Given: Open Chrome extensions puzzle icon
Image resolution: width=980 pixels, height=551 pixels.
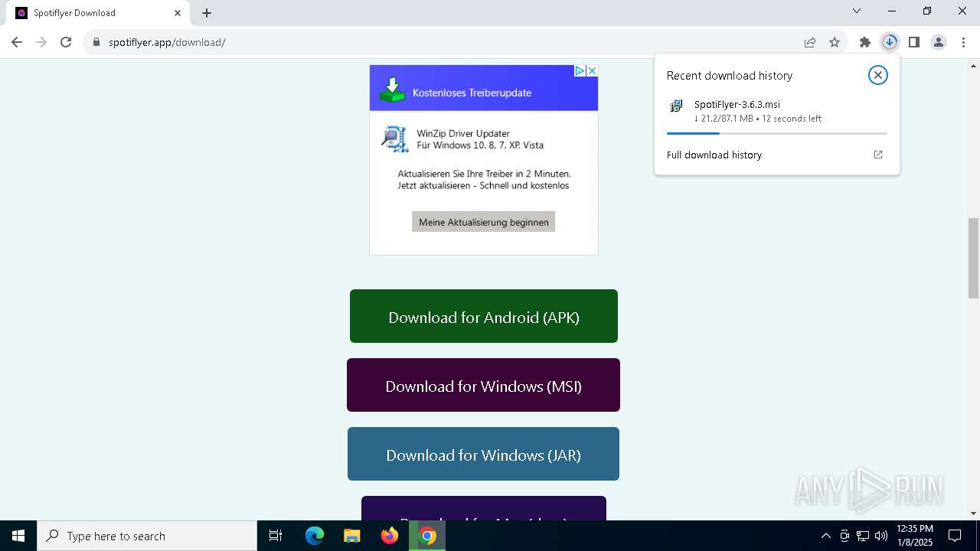Looking at the screenshot, I should click(x=865, y=42).
